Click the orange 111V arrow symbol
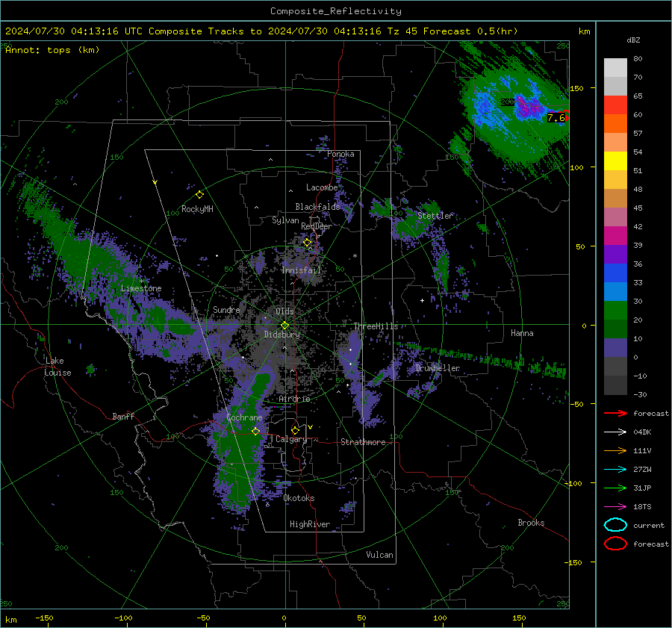 (615, 450)
